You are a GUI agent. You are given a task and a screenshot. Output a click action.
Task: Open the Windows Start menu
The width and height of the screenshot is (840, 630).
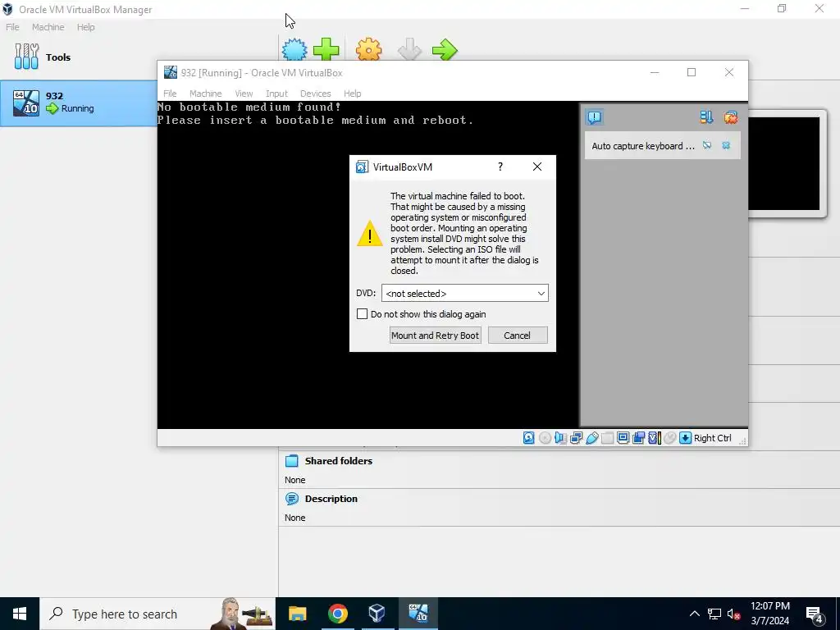click(x=20, y=614)
